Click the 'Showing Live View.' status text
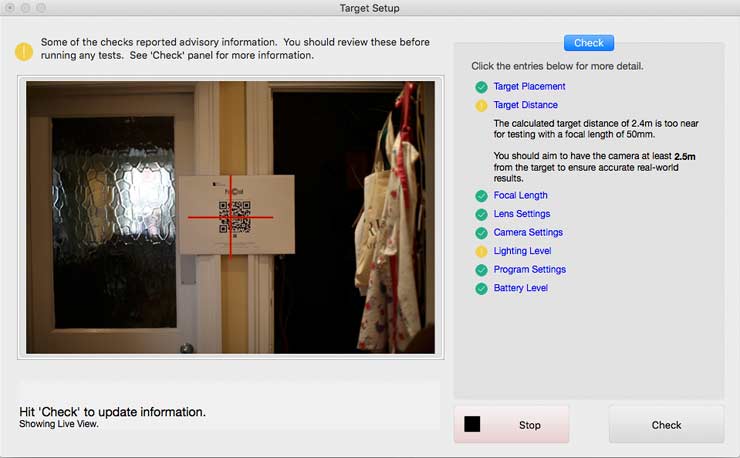Image resolution: width=740 pixels, height=458 pixels. click(x=59, y=424)
